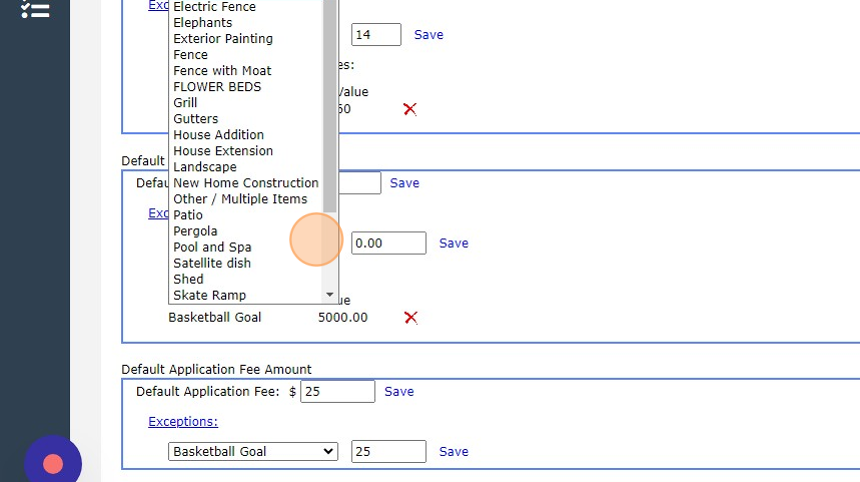Select Other / Multiple Items option

coord(240,199)
